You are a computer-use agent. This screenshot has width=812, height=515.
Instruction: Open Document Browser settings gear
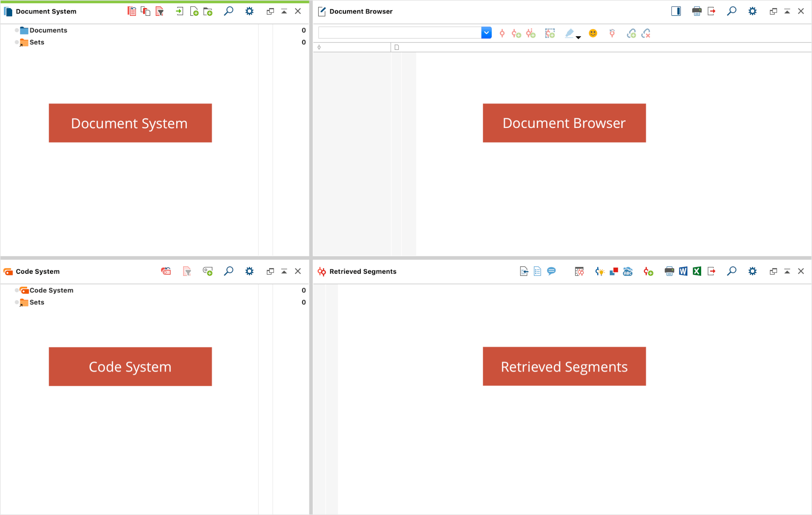[x=752, y=11]
